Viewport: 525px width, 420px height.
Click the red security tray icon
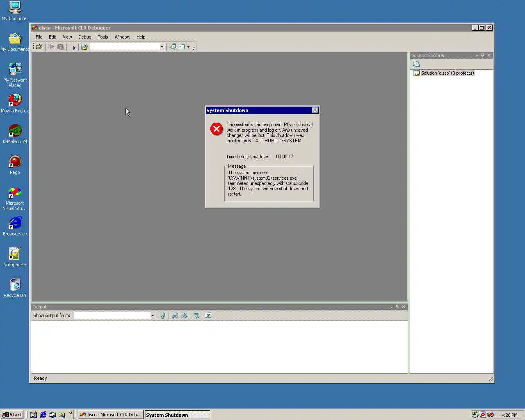(x=483, y=415)
